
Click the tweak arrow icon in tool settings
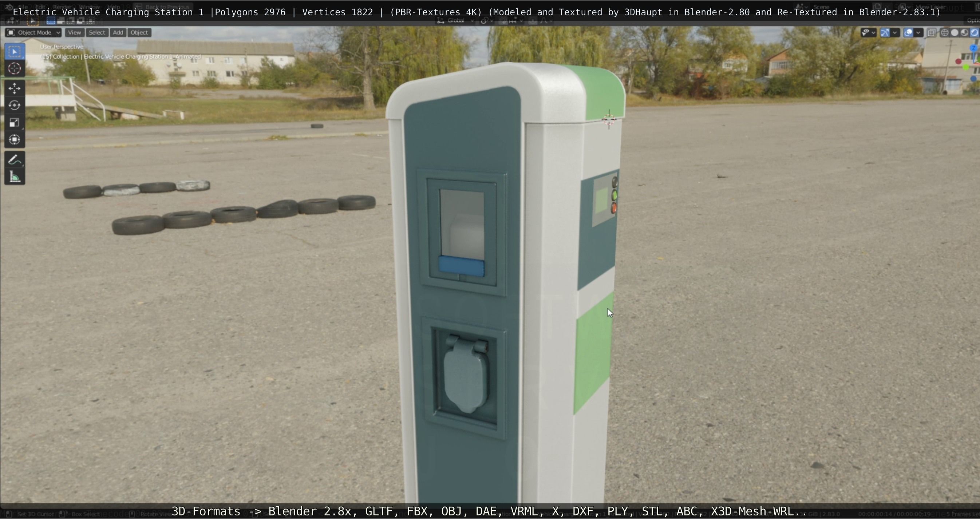pyautogui.click(x=33, y=21)
